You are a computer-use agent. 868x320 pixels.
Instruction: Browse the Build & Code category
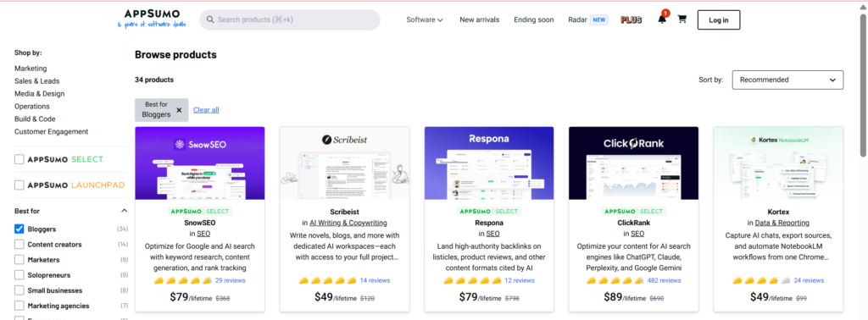point(35,119)
